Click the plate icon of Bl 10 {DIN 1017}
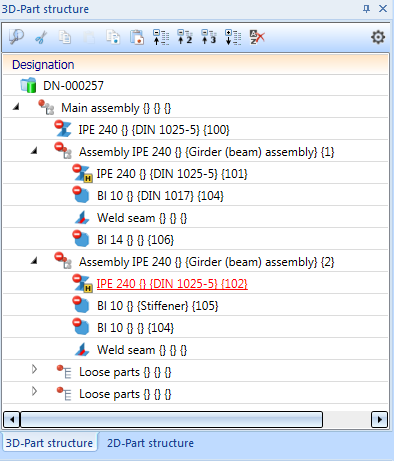 point(81,195)
